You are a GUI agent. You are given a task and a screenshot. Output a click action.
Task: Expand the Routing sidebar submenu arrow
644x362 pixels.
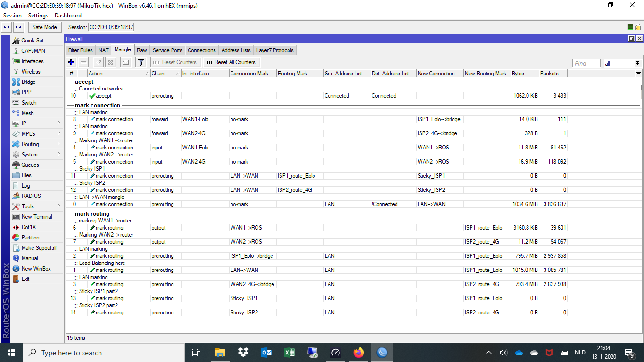(58, 144)
